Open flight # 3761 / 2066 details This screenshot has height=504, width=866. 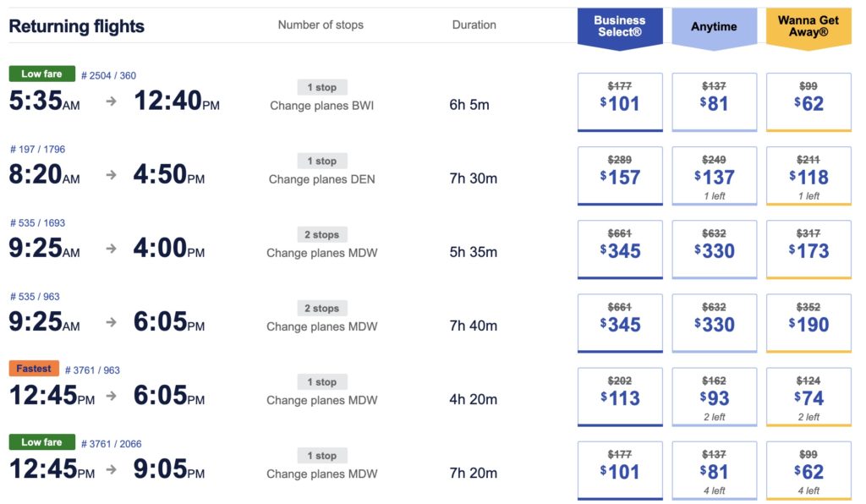111,443
